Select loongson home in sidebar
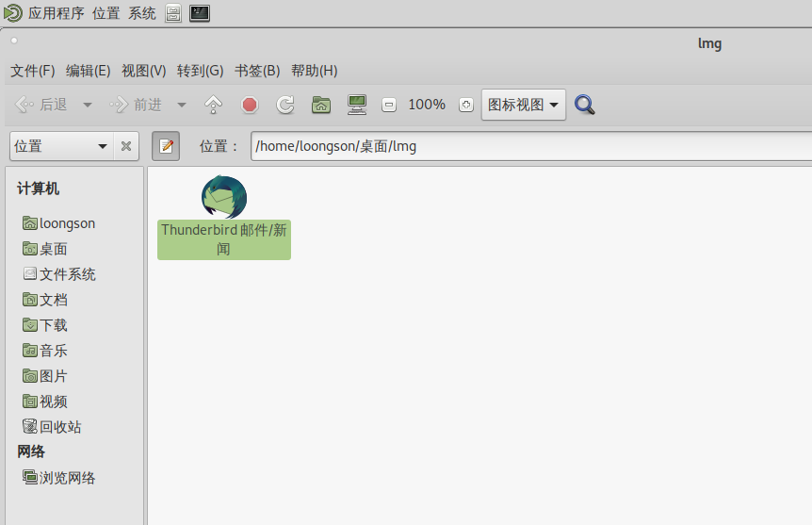The width and height of the screenshot is (812, 525). 59,223
